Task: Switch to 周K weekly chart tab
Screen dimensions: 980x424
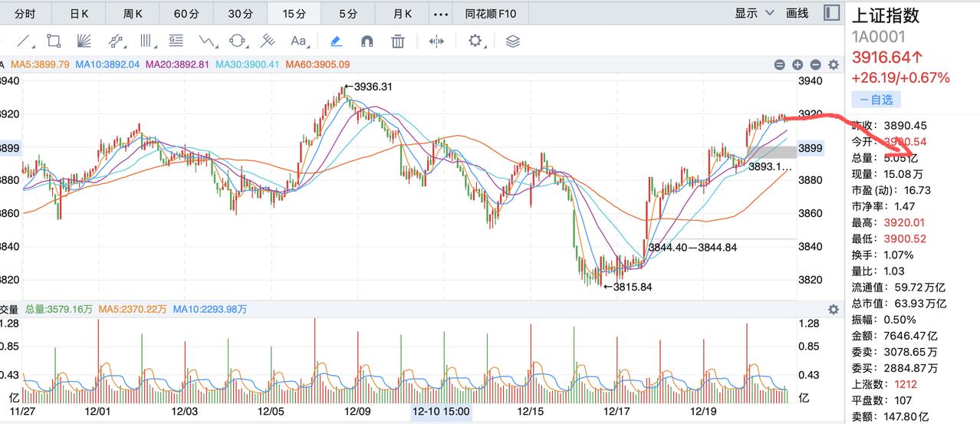Action: tap(133, 13)
